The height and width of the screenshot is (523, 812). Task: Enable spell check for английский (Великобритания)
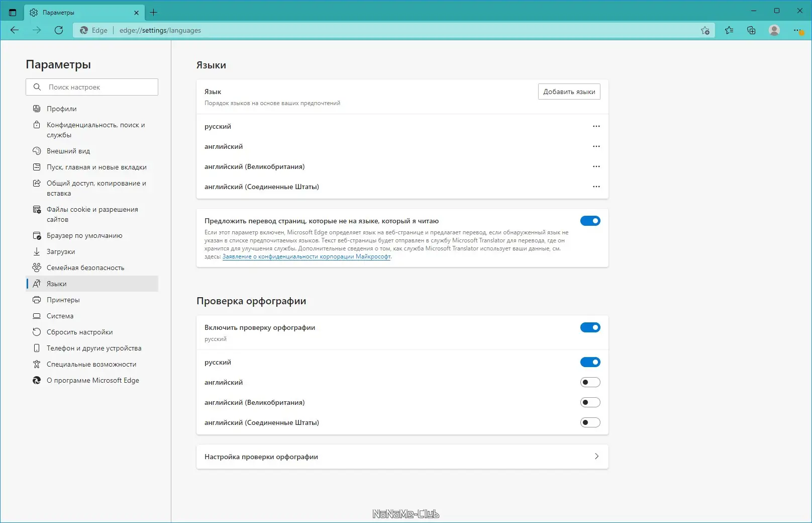point(590,402)
